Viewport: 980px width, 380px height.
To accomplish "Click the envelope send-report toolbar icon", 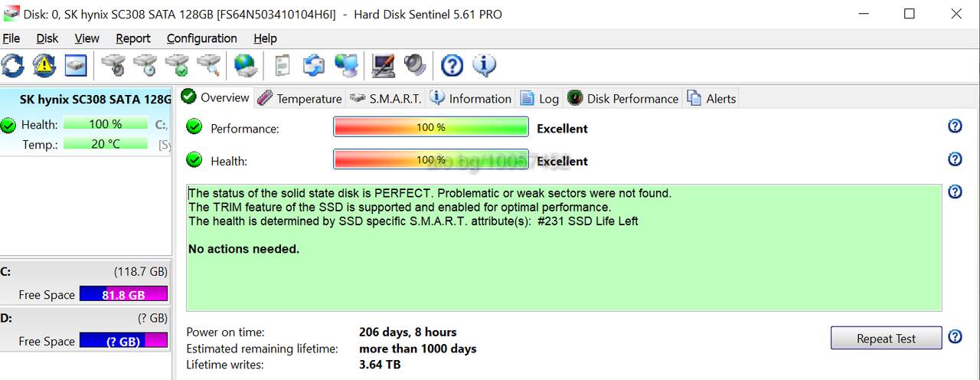I will pos(315,66).
